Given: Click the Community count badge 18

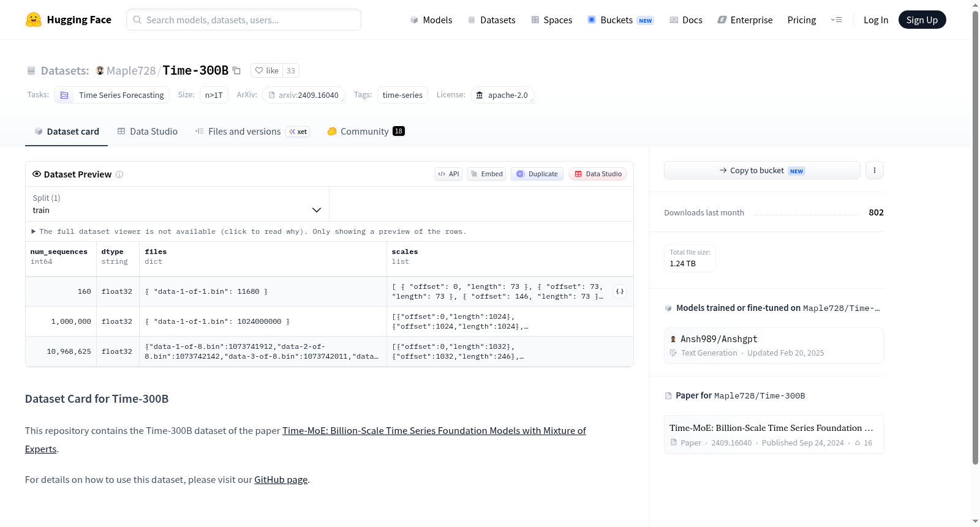Looking at the screenshot, I should (x=399, y=131).
